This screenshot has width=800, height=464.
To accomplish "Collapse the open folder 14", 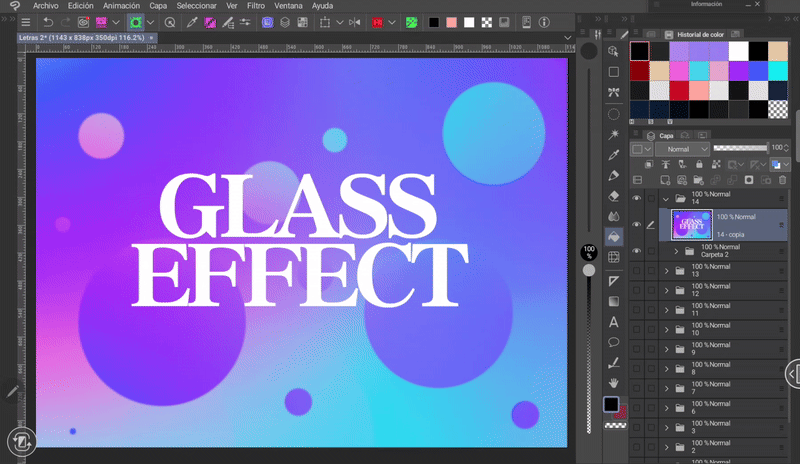I will click(x=666, y=199).
